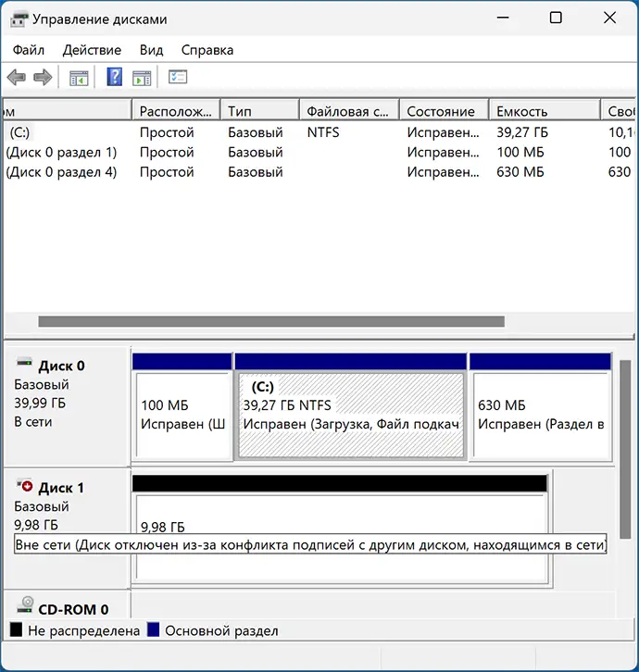Viewport: 639px width, 672px height.
Task: Click the 630 МБ capacity cell in list
Action: [520, 172]
